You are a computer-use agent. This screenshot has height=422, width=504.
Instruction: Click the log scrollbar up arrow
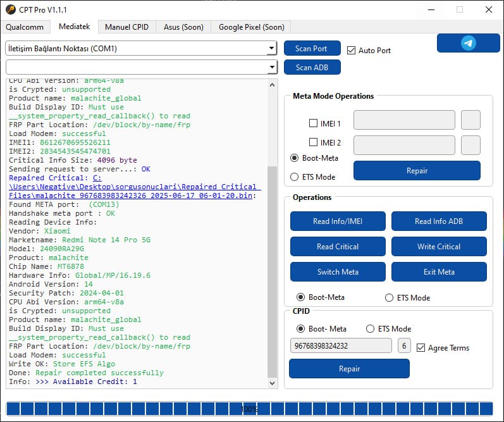273,85
